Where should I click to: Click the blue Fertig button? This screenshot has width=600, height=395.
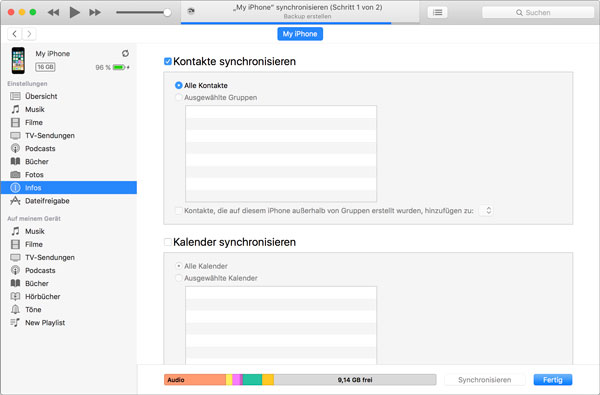553,380
